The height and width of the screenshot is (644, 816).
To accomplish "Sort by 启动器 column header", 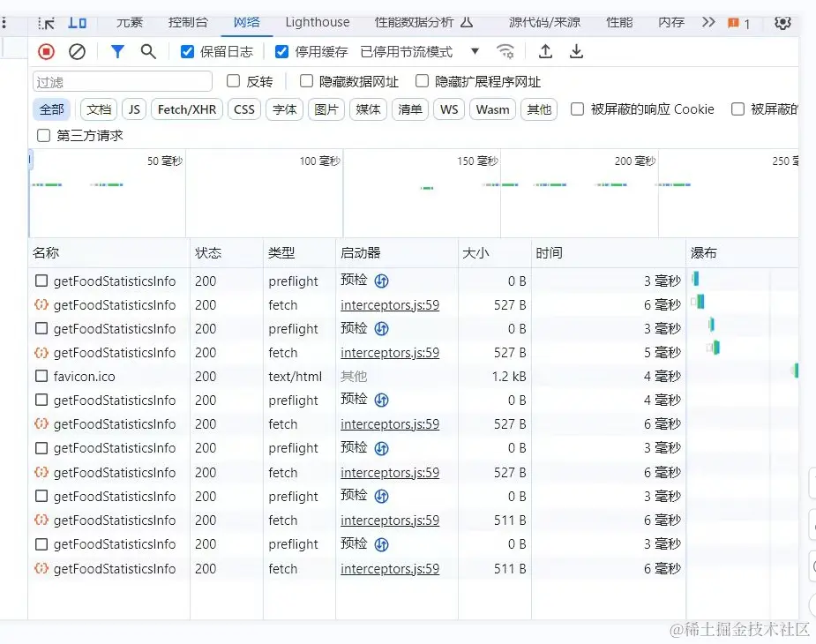I will pyautogui.click(x=397, y=253).
